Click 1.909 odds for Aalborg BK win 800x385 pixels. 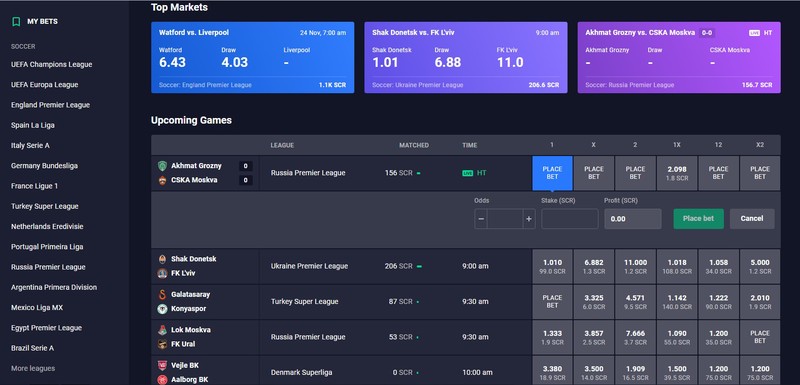635,371
